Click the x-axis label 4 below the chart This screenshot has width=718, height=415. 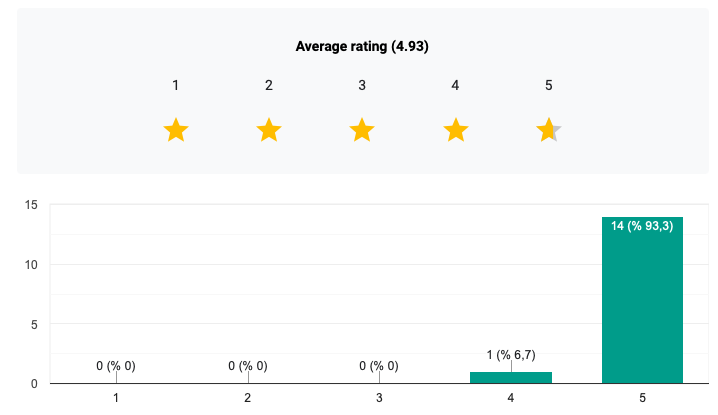click(511, 399)
